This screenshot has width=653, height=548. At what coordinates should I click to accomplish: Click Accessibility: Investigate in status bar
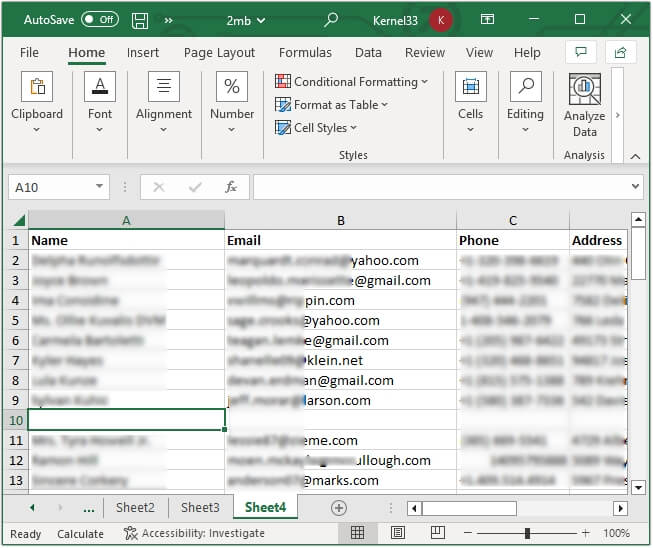[x=194, y=533]
